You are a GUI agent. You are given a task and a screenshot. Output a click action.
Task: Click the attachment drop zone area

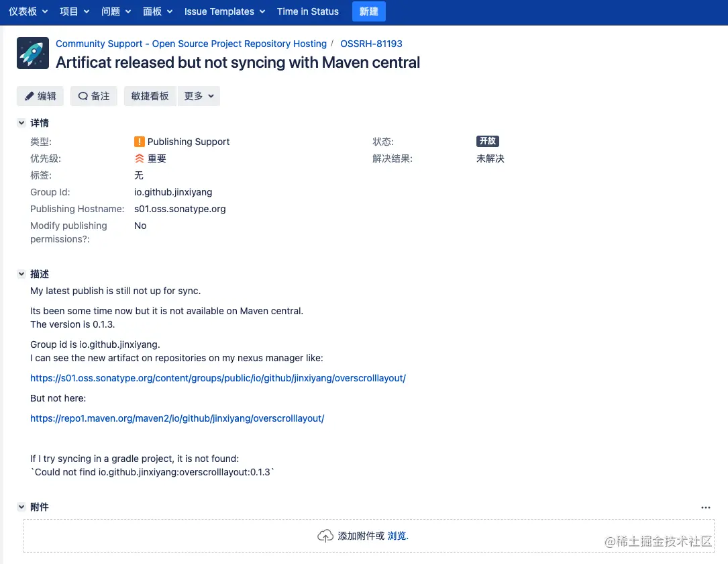[368, 536]
